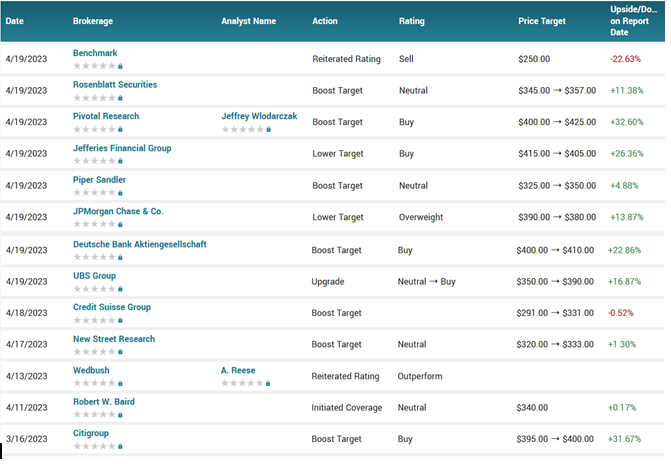Sort by the Brokerage column header
The width and height of the screenshot is (671, 468).
point(93,21)
